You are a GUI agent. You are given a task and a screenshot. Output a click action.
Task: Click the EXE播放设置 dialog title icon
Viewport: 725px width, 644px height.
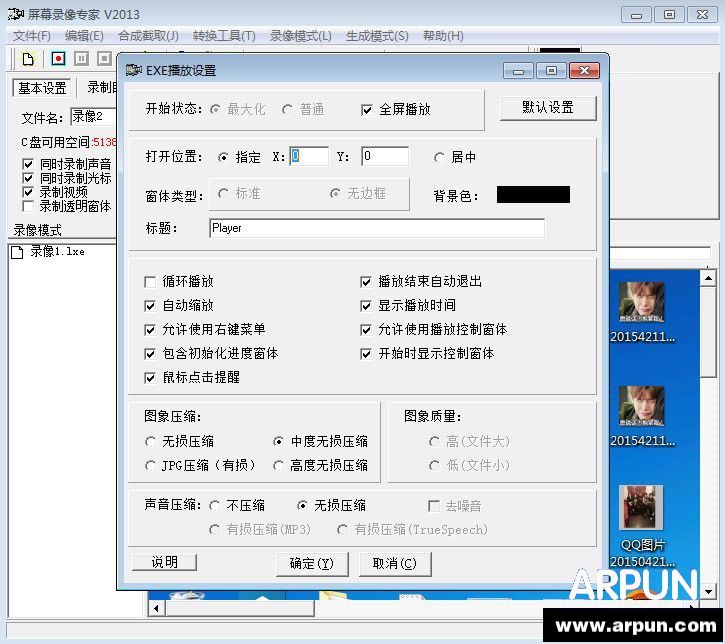tap(133, 71)
